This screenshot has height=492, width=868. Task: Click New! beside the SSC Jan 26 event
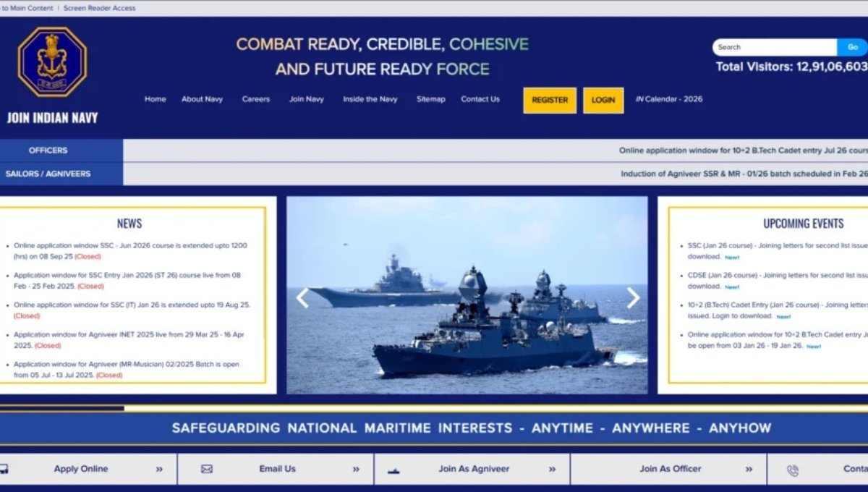(x=731, y=257)
